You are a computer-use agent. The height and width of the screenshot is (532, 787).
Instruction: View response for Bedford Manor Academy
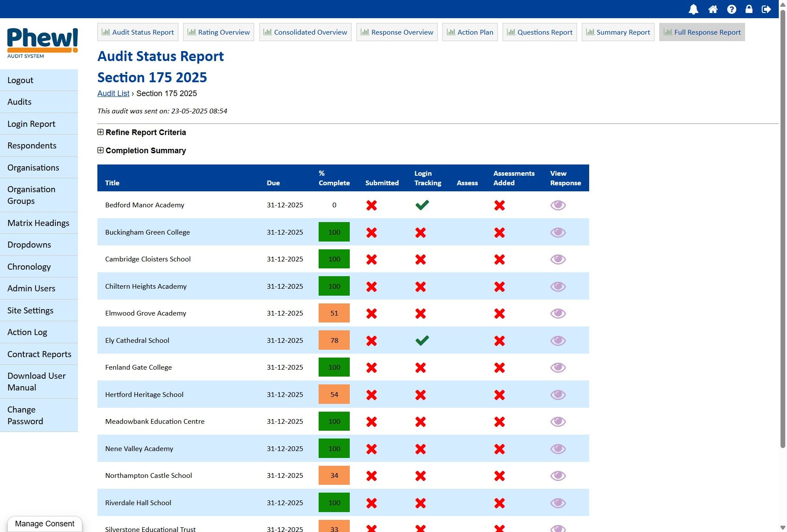coord(558,205)
